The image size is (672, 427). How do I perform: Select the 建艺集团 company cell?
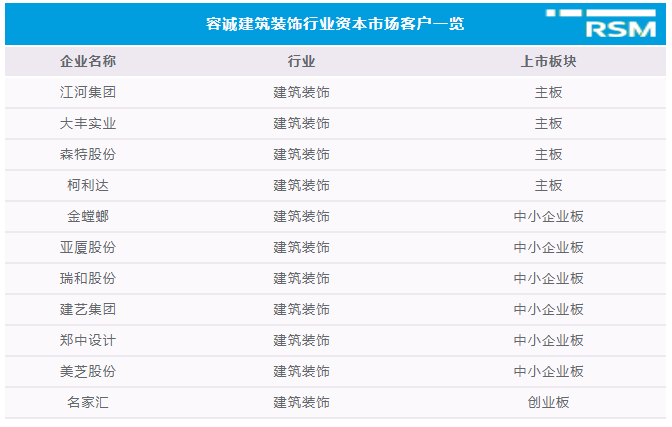[88, 309]
